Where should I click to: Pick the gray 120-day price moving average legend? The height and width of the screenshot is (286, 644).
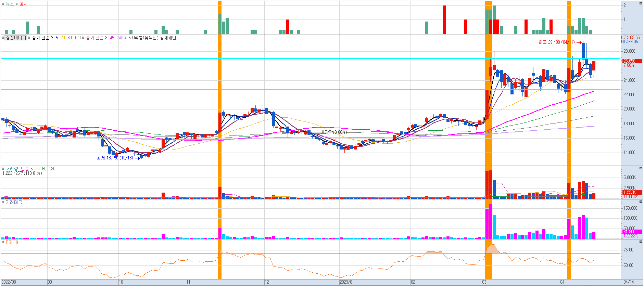pos(78,38)
